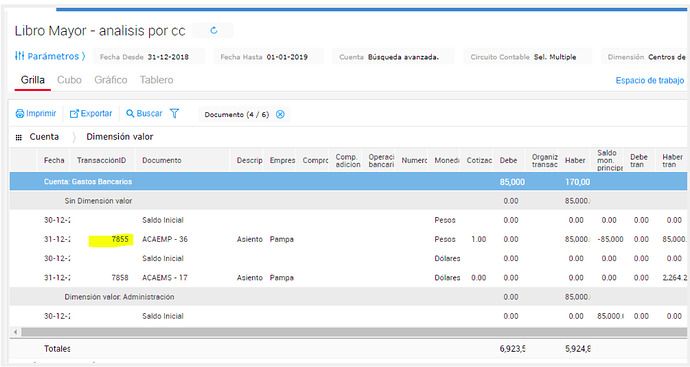
Task: Click the ACAEMP - 36 document cell
Action: click(x=165, y=239)
